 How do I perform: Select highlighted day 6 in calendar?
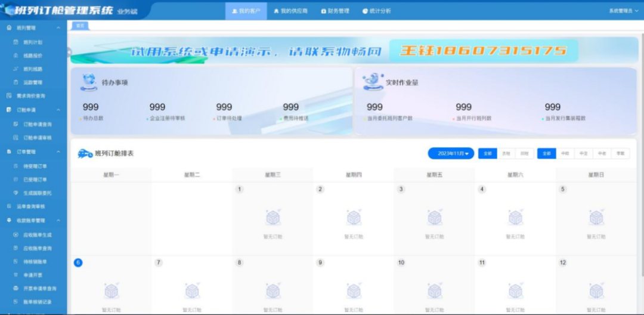click(x=78, y=263)
